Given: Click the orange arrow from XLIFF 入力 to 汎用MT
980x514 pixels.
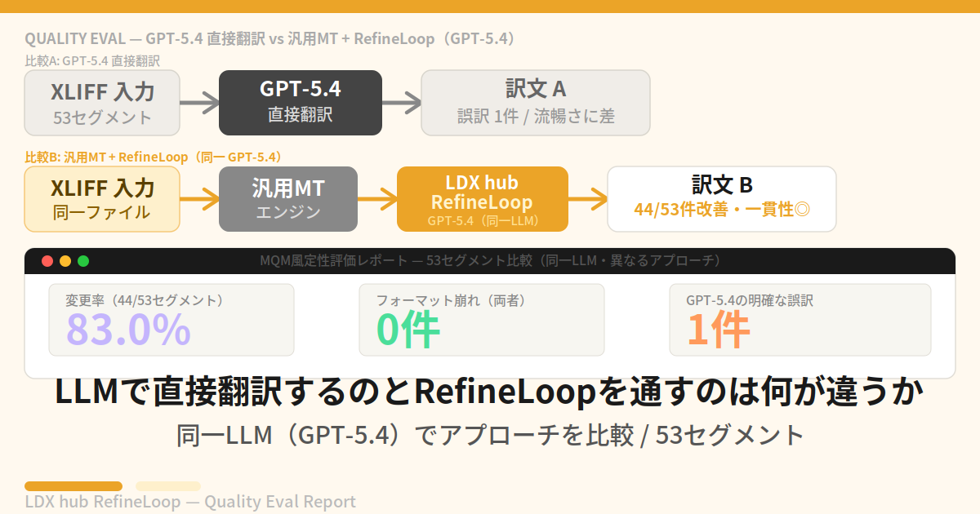Looking at the screenshot, I should point(200,199).
